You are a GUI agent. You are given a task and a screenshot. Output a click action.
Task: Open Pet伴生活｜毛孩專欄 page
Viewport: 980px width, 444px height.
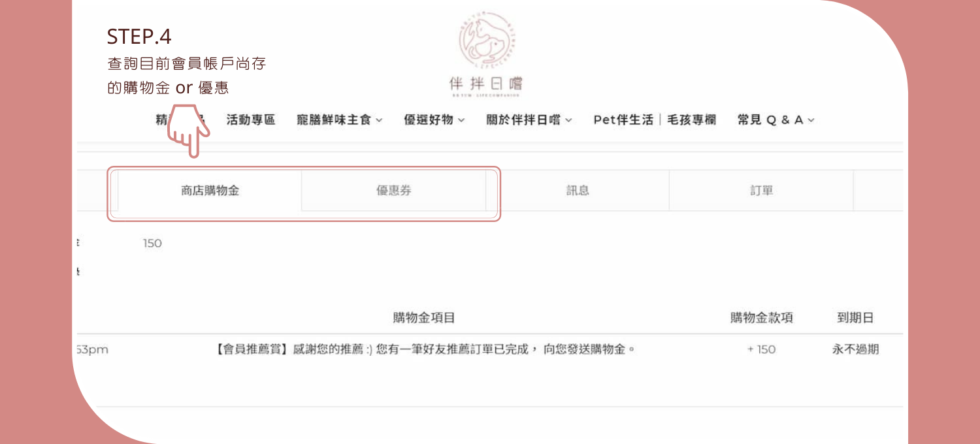(654, 120)
